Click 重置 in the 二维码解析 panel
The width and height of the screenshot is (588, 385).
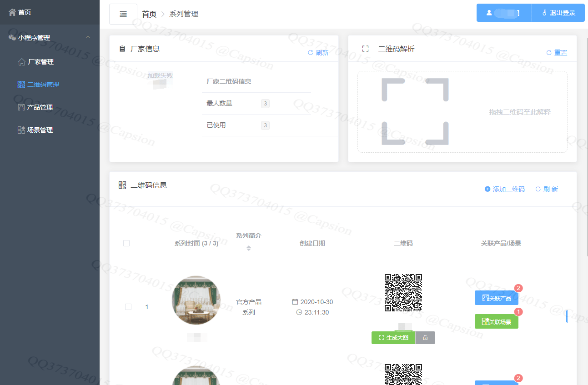click(x=557, y=53)
